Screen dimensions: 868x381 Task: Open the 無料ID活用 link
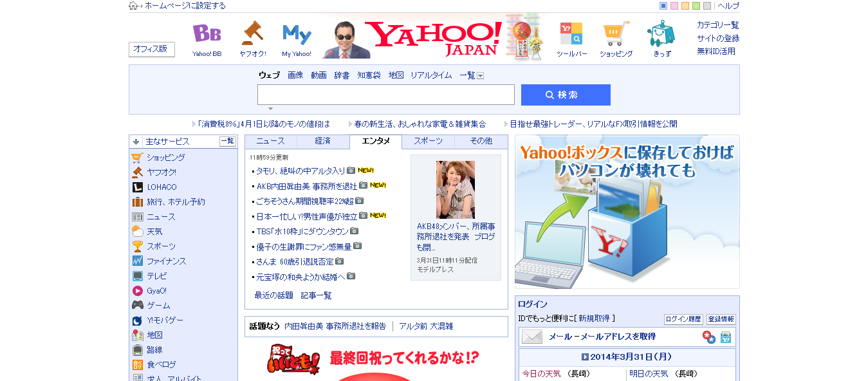tap(716, 51)
